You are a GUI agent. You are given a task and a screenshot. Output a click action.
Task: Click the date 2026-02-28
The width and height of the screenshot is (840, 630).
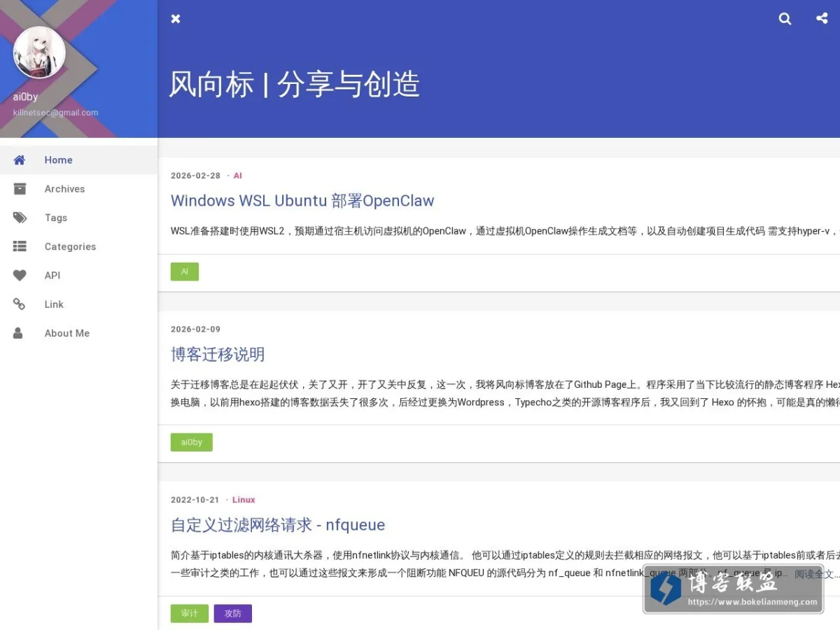coord(195,176)
